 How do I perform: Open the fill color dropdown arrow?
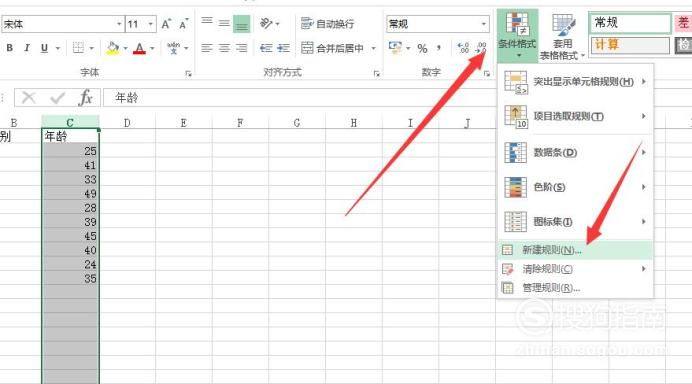pyautogui.click(x=126, y=48)
